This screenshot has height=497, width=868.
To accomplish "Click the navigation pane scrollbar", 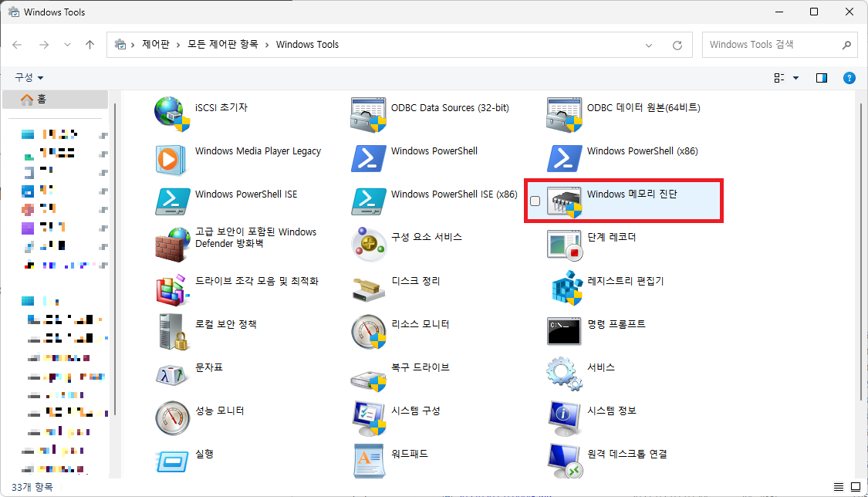I will [114, 259].
